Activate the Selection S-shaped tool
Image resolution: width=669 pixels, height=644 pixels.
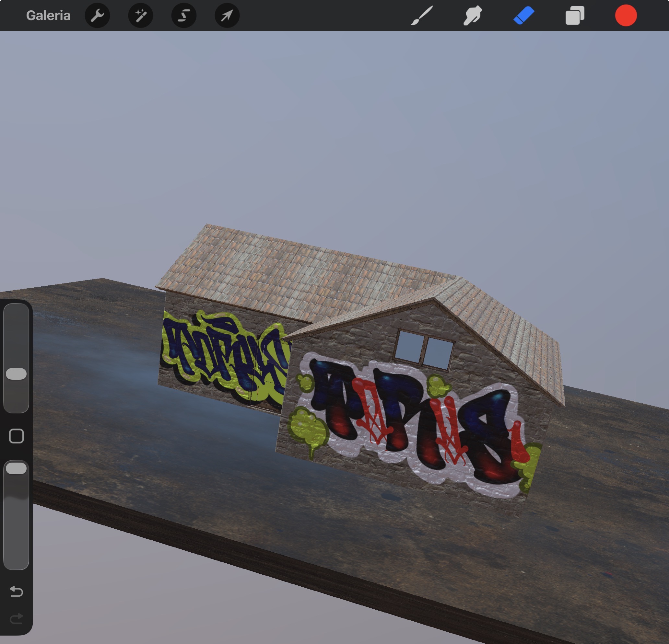184,15
